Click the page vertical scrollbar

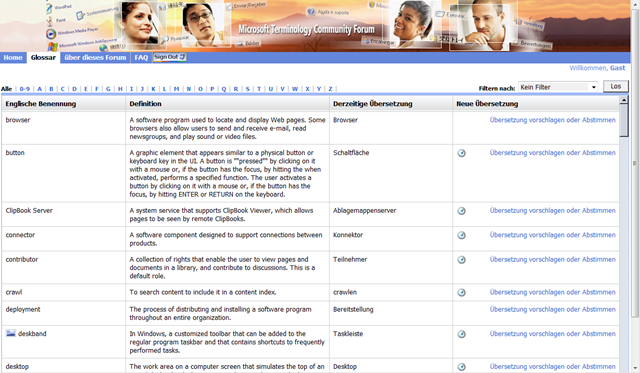pos(635,163)
